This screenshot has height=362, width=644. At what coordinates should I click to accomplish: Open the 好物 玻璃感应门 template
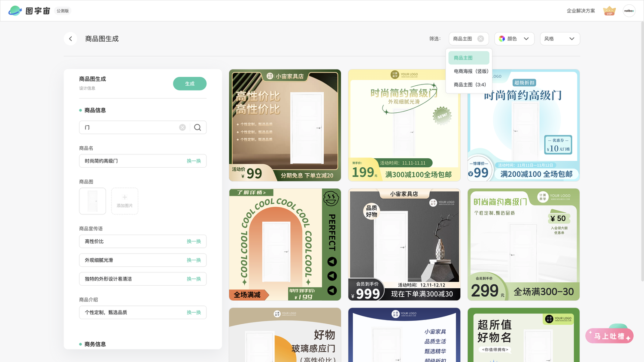[285, 335]
